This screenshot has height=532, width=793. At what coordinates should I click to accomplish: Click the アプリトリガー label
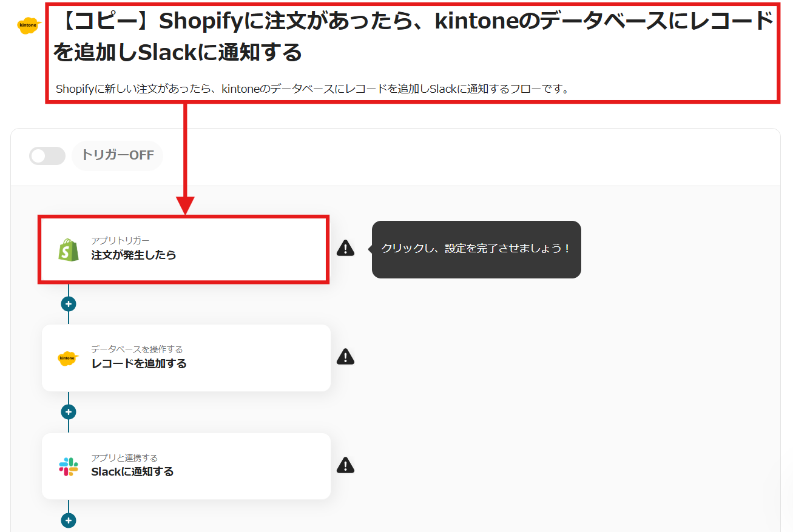(x=120, y=241)
